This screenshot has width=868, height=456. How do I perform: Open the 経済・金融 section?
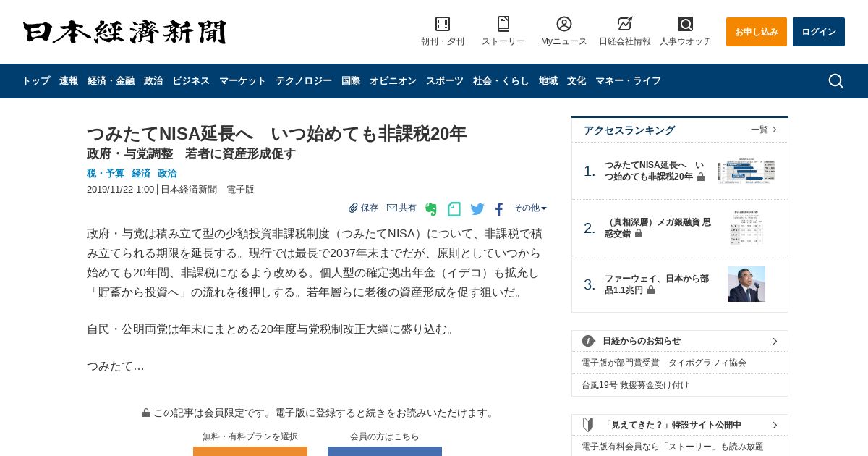click(x=111, y=81)
